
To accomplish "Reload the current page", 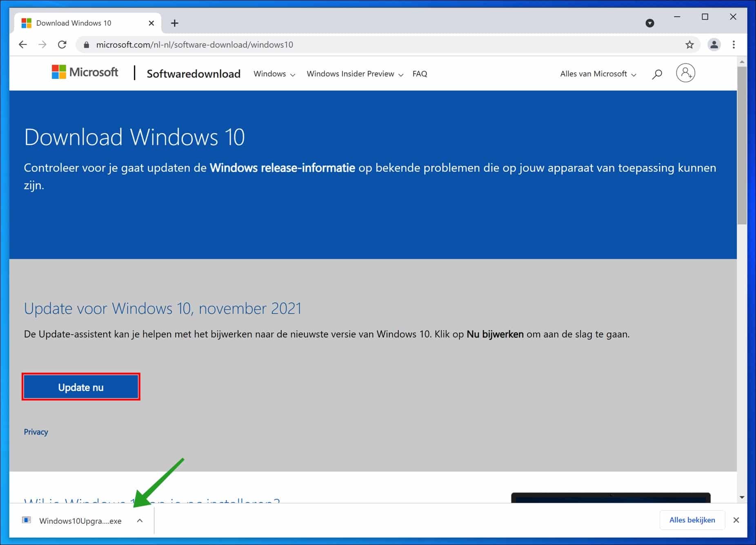I will pos(62,44).
